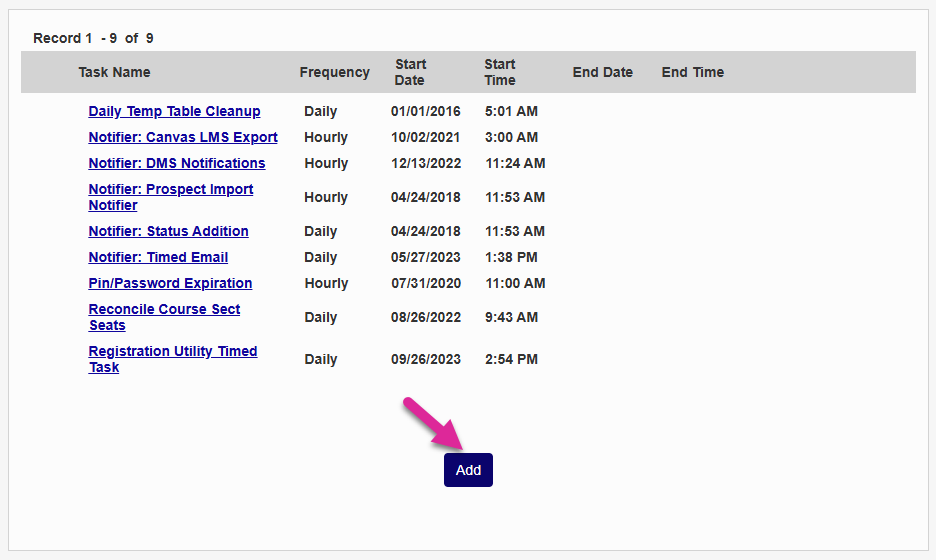Open Notifier: DMS Notifications task

pos(177,163)
